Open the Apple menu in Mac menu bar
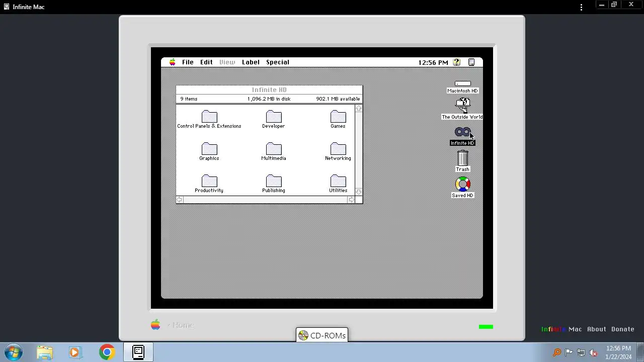This screenshot has height=362, width=644. coord(173,62)
